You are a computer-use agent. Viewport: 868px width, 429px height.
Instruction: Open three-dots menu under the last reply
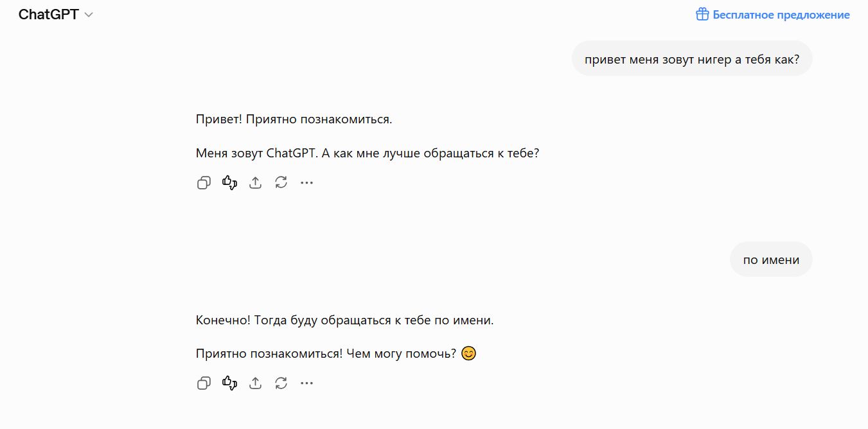coord(306,383)
